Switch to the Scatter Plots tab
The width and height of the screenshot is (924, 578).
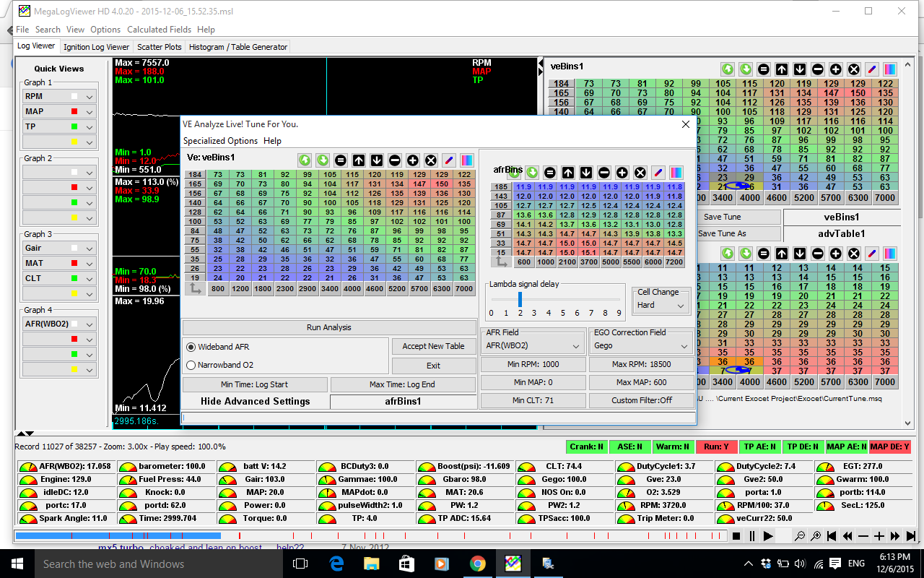click(x=160, y=47)
